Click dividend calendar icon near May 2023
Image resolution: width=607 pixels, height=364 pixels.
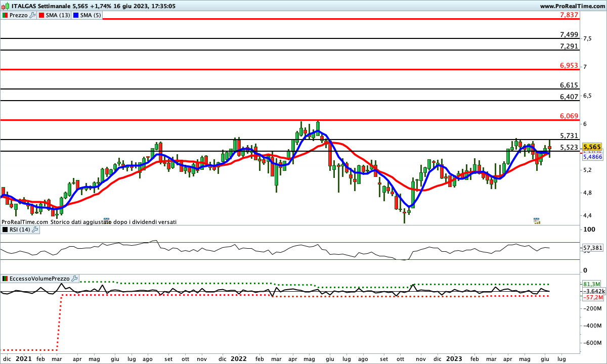click(x=537, y=220)
